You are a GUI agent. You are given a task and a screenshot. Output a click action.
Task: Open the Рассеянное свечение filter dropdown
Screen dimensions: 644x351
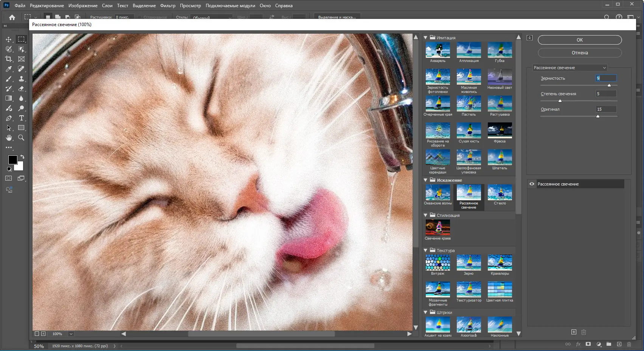click(570, 68)
